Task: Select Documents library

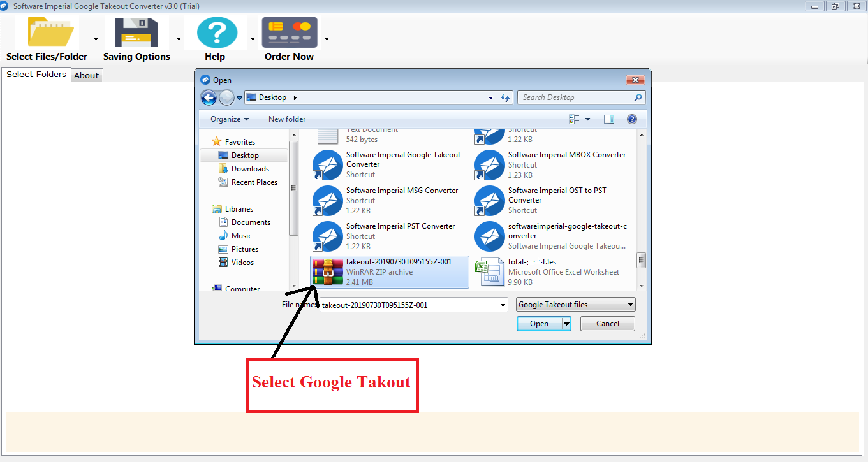Action: (251, 222)
